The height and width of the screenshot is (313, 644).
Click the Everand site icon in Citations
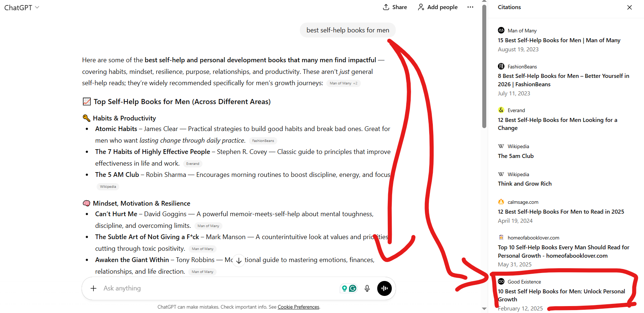pyautogui.click(x=501, y=110)
